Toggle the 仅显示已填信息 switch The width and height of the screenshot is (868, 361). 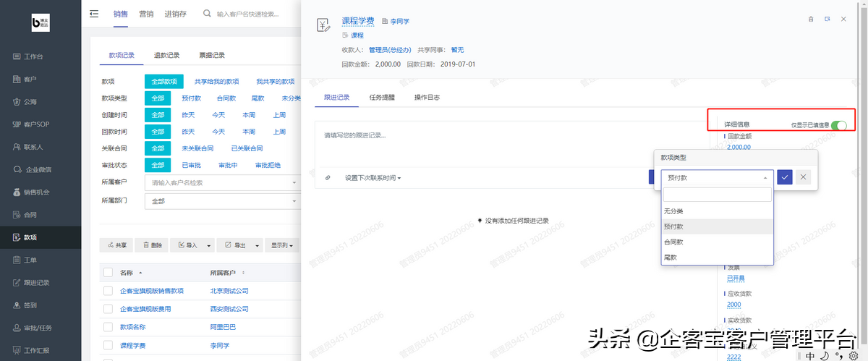point(839,125)
